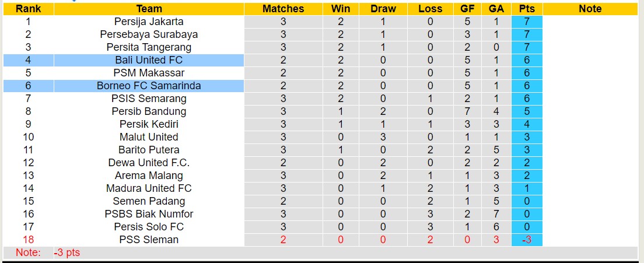Click the Team column header
Image resolution: width=644 pixels, height=263 pixels.
click(x=149, y=9)
